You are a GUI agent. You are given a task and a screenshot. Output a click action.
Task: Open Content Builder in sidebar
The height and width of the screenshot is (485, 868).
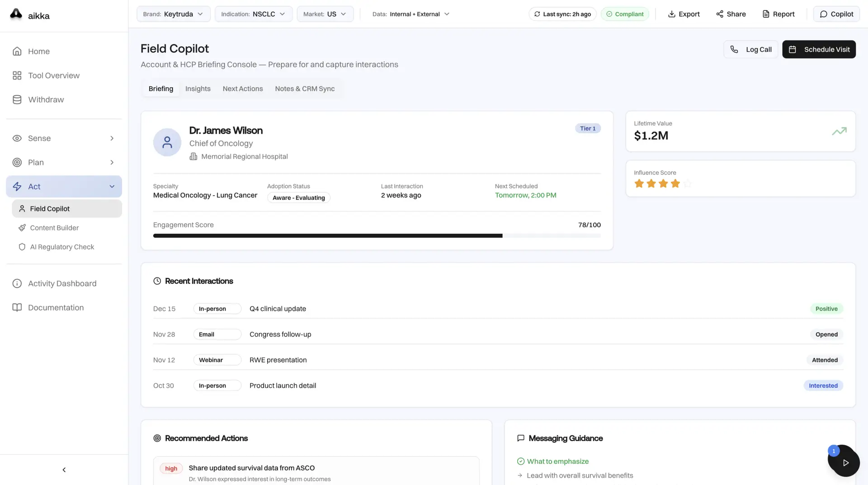tap(54, 228)
